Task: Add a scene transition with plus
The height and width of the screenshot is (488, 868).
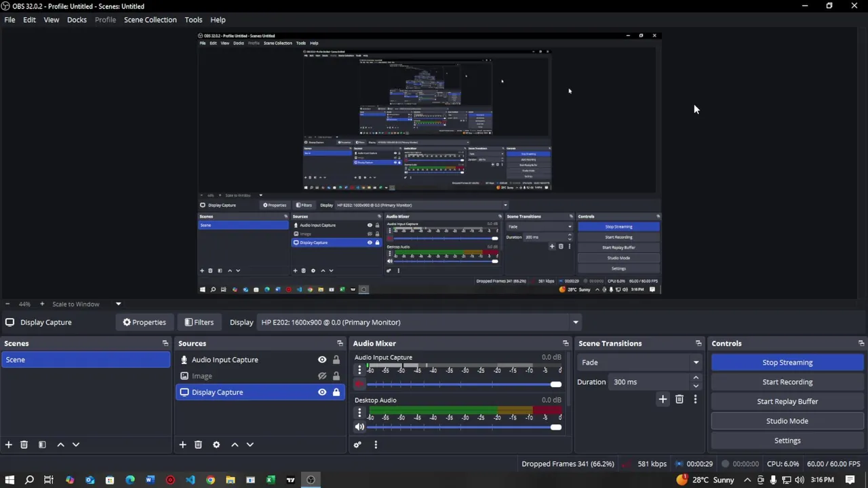Action: (x=663, y=399)
